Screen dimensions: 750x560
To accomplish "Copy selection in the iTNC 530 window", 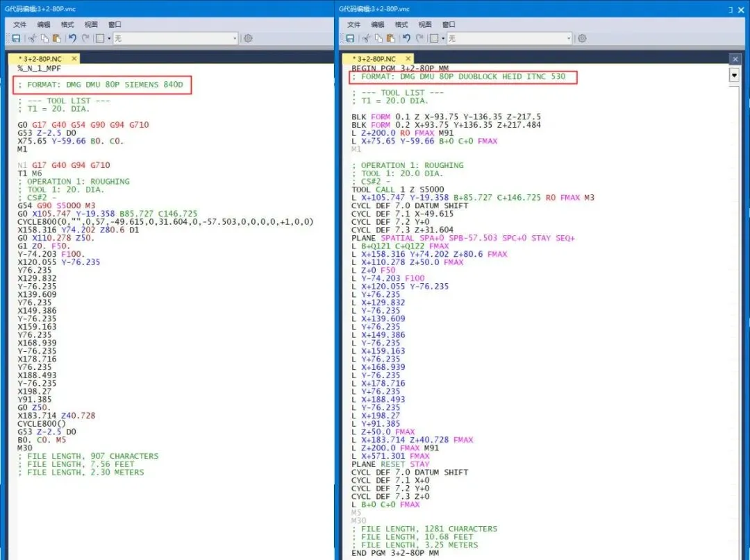I will click(378, 38).
